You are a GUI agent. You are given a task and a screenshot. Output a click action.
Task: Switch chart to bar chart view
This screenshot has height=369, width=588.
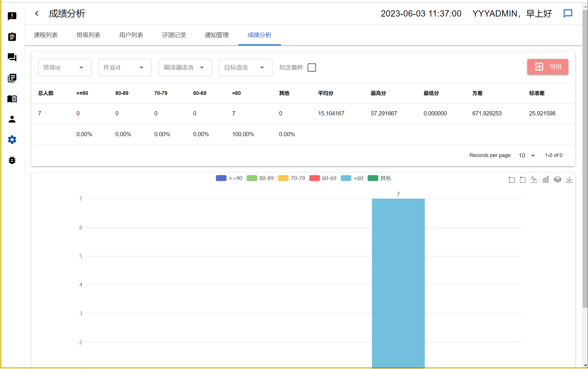[x=546, y=179]
